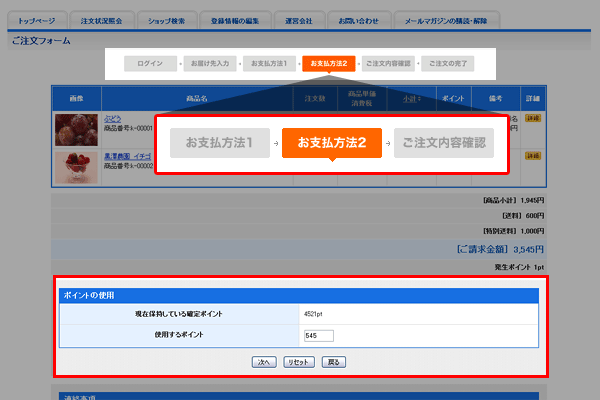Viewport: 600px width, 400px height.
Task: Click the 詳細 button for イチゴ row
Action: coord(532,155)
